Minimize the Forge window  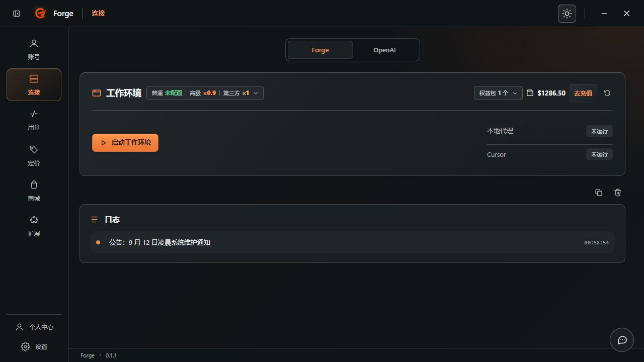click(x=604, y=14)
